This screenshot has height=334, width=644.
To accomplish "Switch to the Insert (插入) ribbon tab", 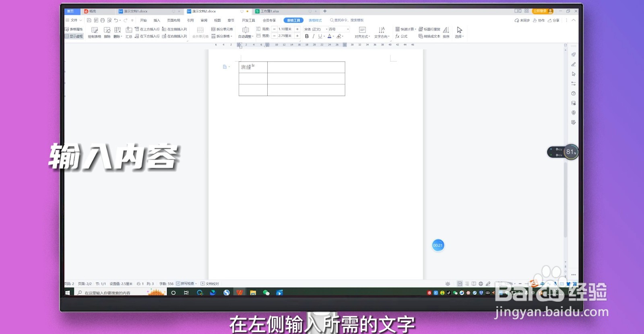I will pyautogui.click(x=157, y=20).
